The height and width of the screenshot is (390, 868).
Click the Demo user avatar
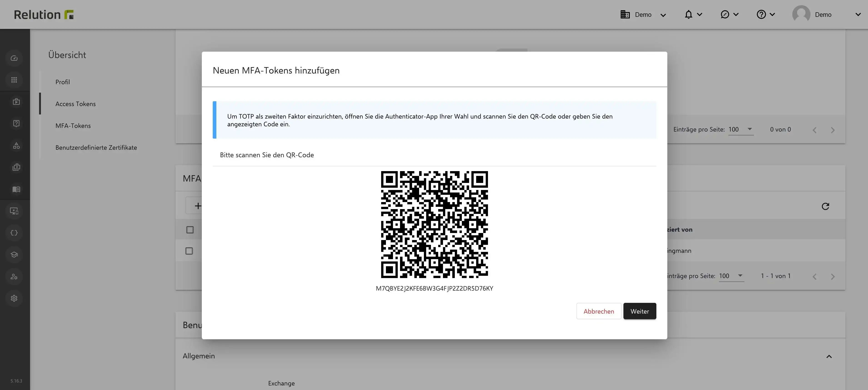801,15
